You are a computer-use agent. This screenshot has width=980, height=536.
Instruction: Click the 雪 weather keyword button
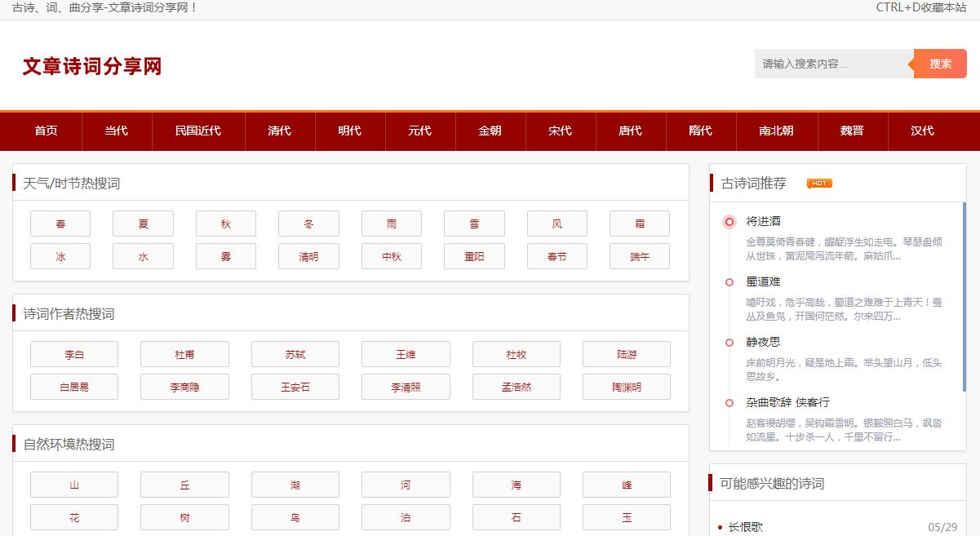pyautogui.click(x=473, y=223)
